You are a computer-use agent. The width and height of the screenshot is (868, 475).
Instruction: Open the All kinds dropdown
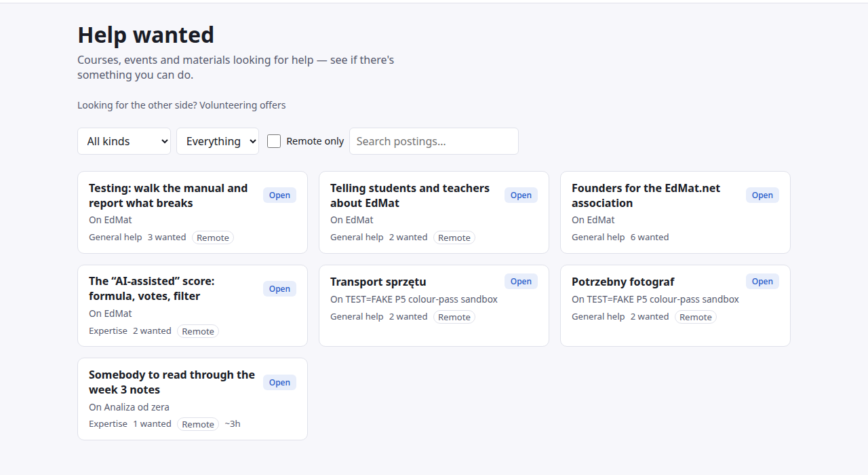(124, 141)
